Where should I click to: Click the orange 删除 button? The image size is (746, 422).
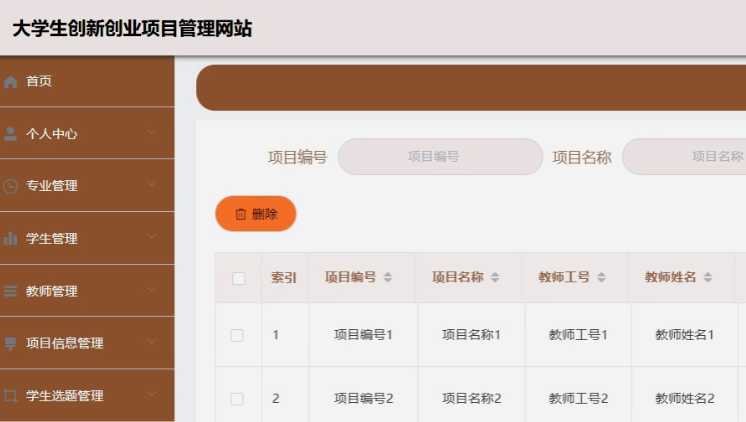(256, 214)
